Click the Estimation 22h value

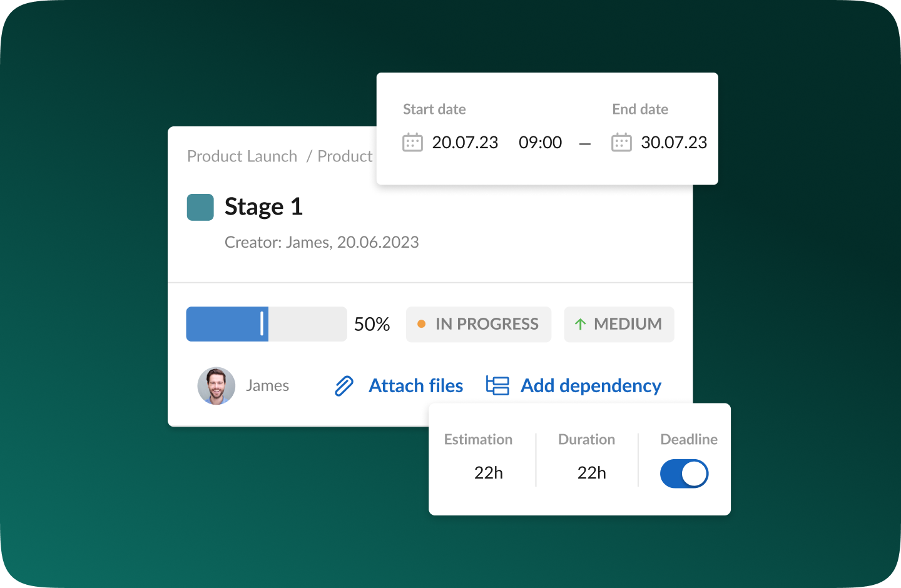coord(489,473)
